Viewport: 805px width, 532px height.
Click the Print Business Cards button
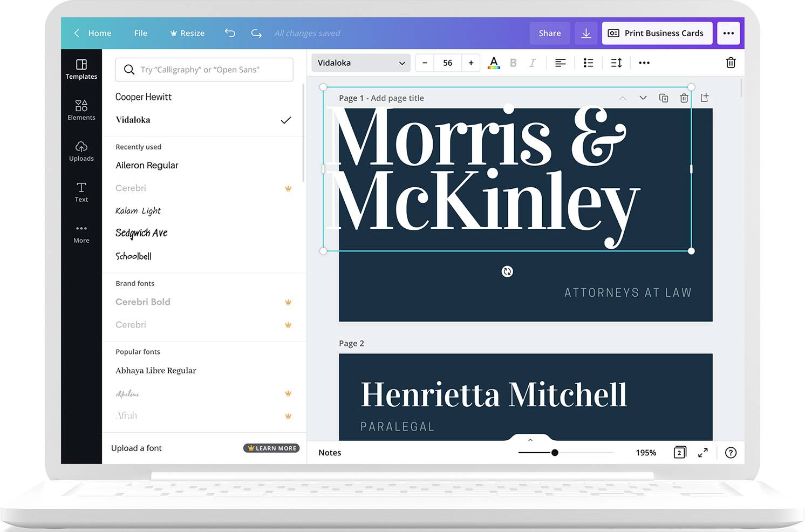tap(657, 33)
